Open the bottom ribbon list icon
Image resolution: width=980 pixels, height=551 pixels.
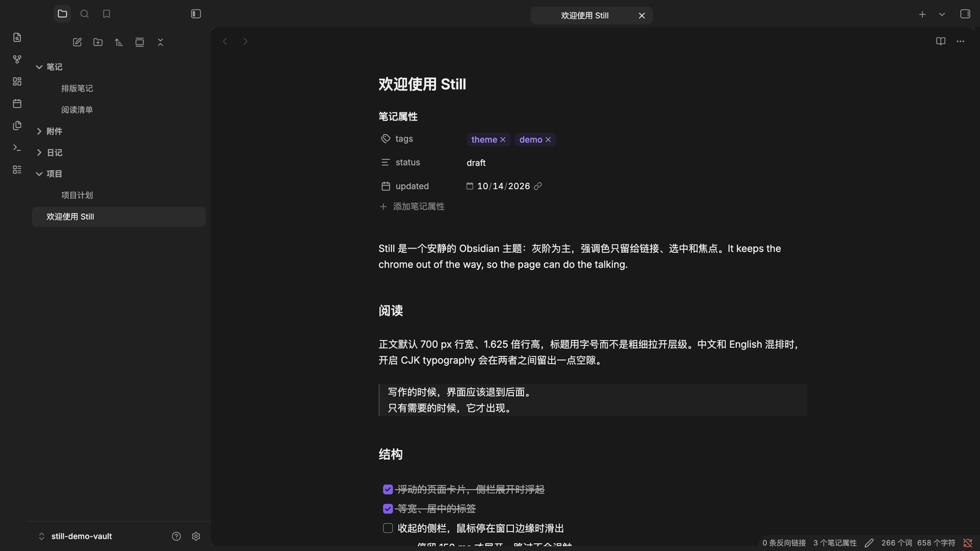[x=17, y=170]
